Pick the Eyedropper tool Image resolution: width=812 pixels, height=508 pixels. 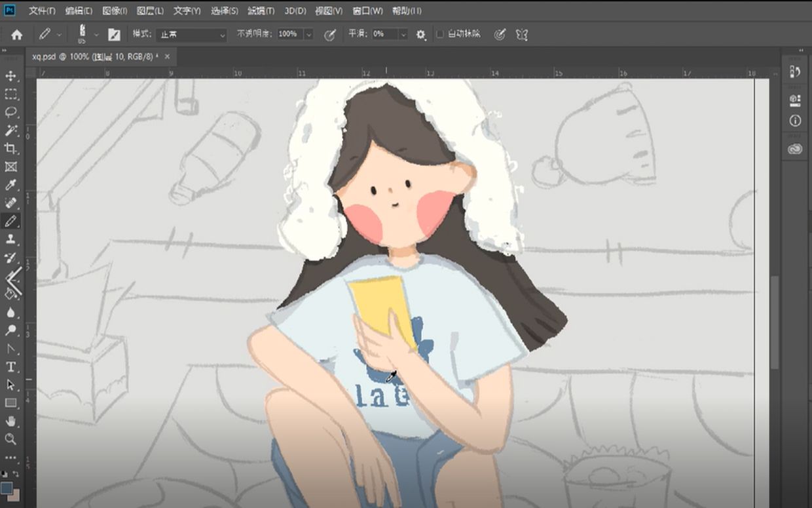(x=9, y=186)
